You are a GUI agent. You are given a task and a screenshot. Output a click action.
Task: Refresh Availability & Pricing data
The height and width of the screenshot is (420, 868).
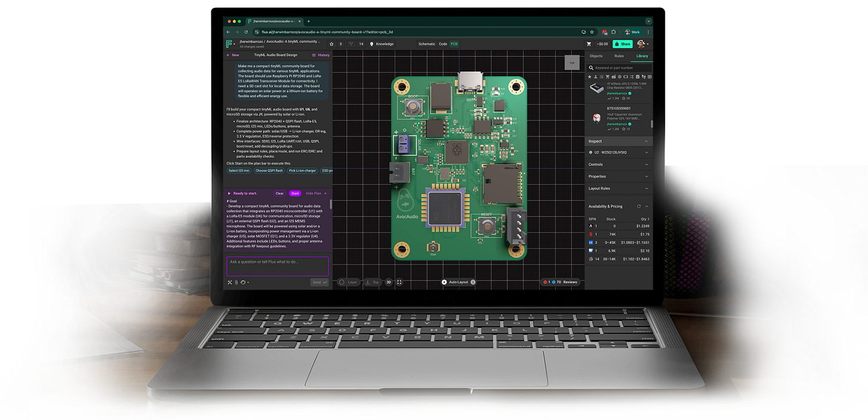(x=639, y=206)
